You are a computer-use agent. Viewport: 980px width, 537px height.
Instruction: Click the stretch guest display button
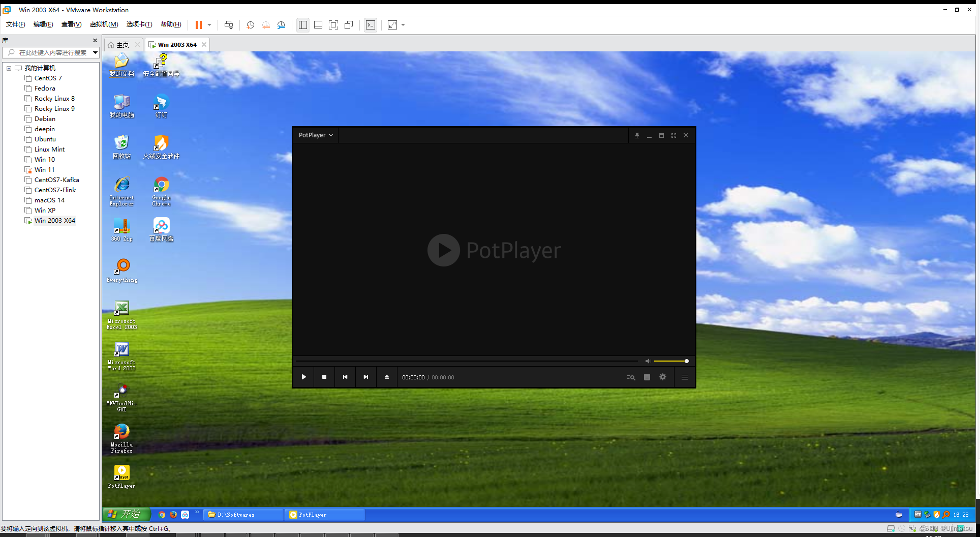pos(392,25)
